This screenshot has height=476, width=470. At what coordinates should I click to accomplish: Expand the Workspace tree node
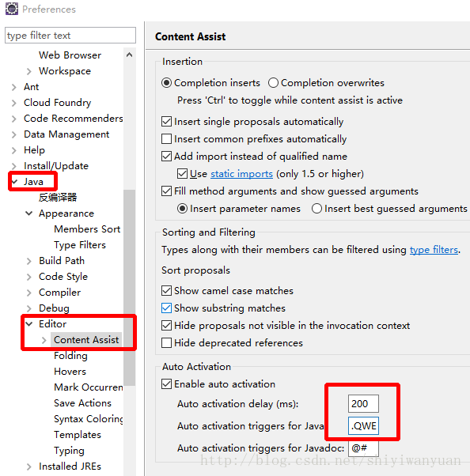click(x=28, y=71)
